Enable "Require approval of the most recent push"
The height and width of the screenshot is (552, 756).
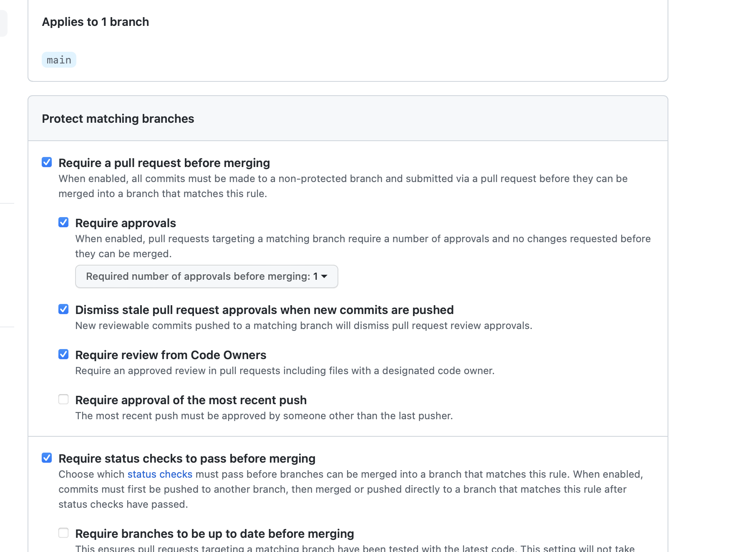(63, 399)
